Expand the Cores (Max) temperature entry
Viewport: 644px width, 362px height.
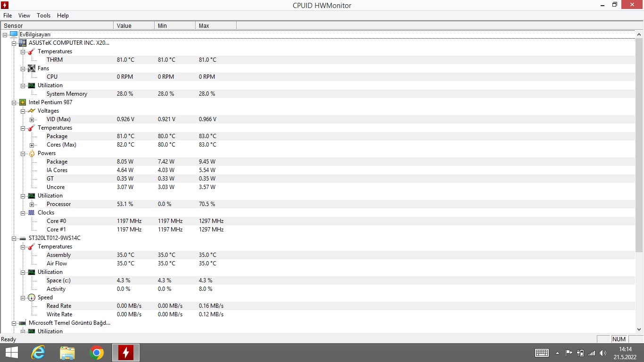[x=32, y=145]
